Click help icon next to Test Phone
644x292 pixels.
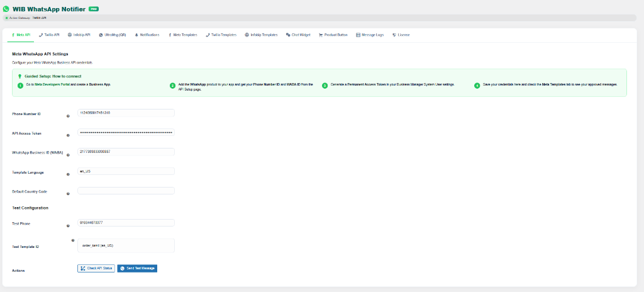(x=68, y=226)
